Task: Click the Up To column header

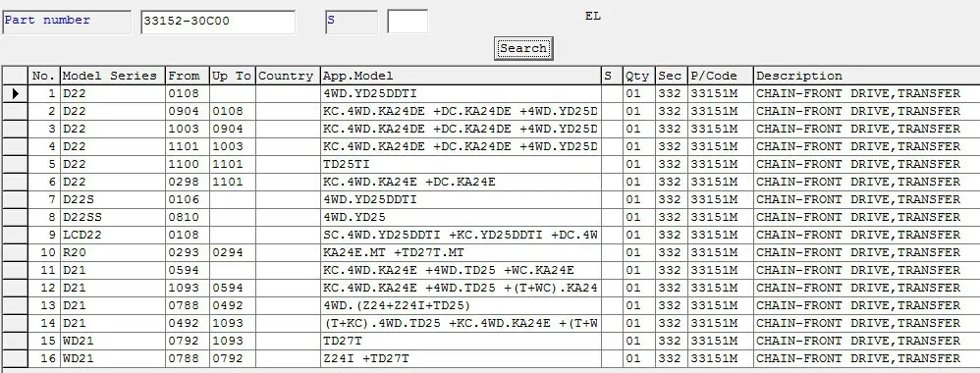Action: tap(232, 76)
